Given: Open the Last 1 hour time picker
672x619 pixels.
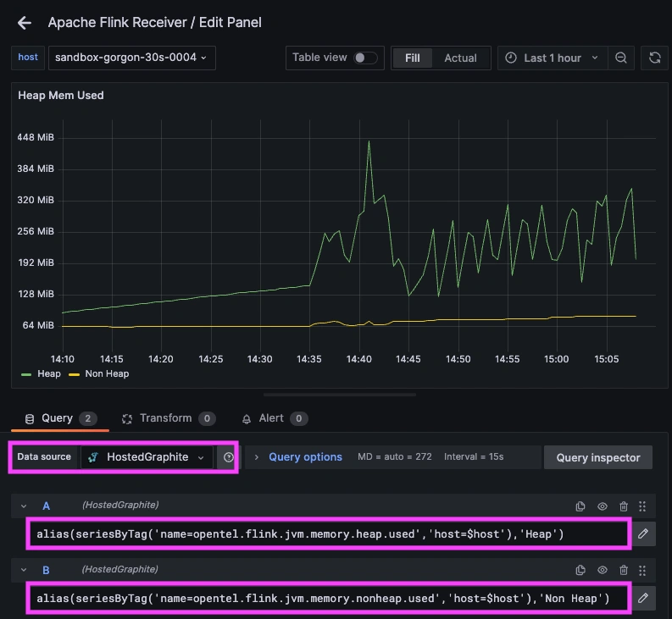Looking at the screenshot, I should [x=552, y=58].
